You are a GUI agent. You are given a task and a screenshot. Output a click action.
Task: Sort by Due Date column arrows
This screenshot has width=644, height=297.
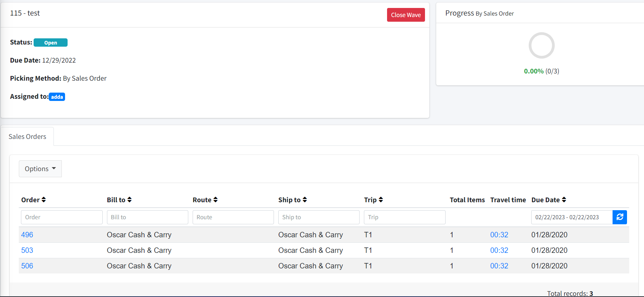point(564,200)
